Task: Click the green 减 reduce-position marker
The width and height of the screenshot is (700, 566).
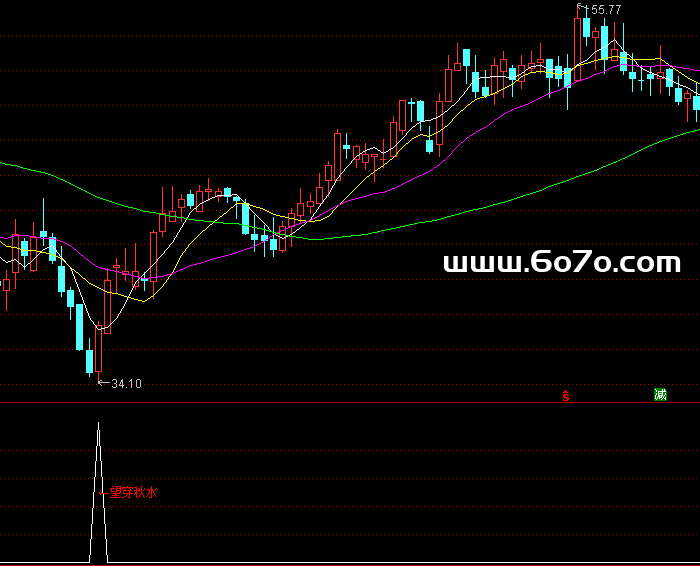Action: (x=660, y=395)
